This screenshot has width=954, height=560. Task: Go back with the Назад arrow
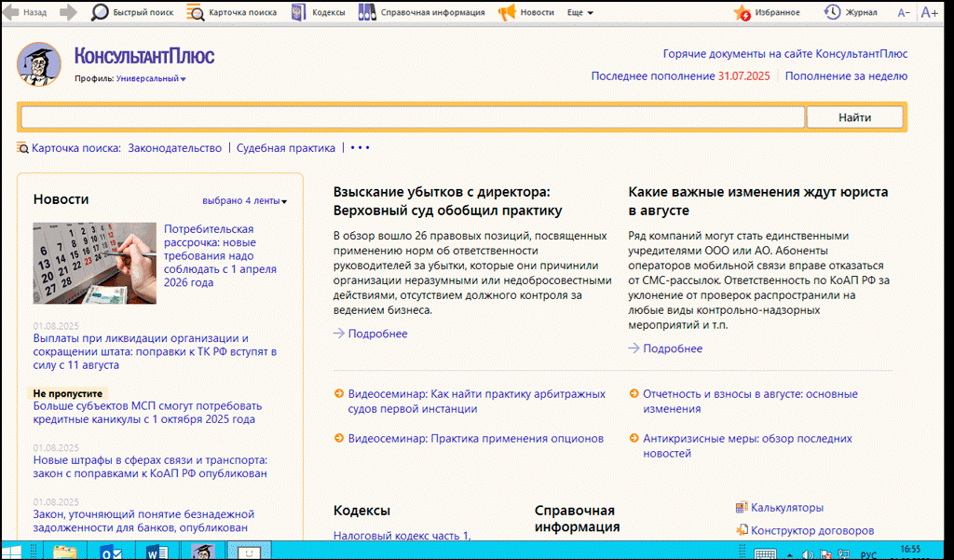click(x=11, y=12)
